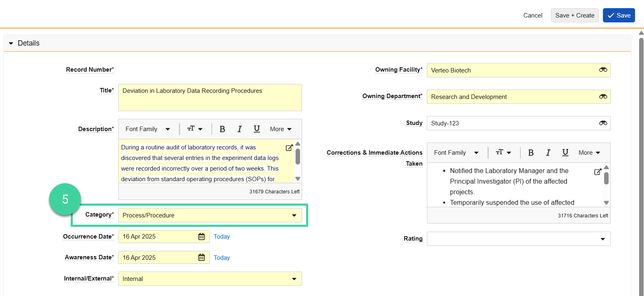
Task: Pop out the Description editor
Action: point(289,148)
